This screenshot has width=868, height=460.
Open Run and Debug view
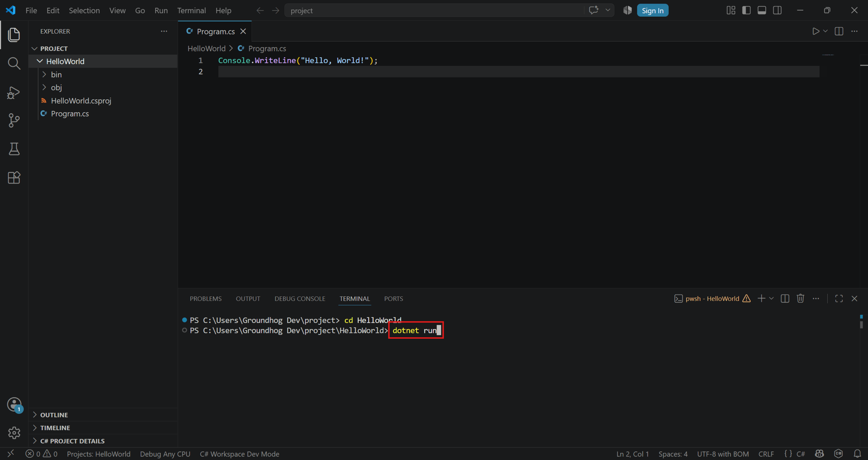(x=14, y=92)
